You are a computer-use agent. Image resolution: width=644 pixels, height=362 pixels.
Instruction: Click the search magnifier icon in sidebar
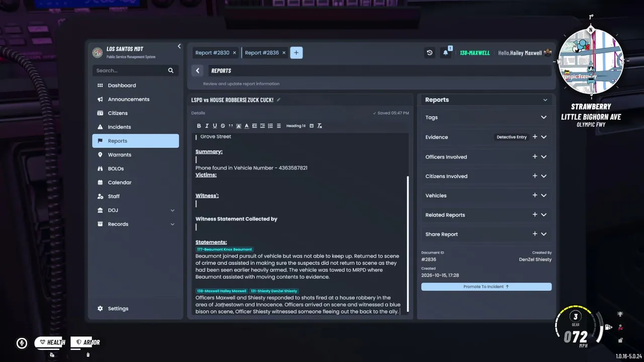[171, 70]
